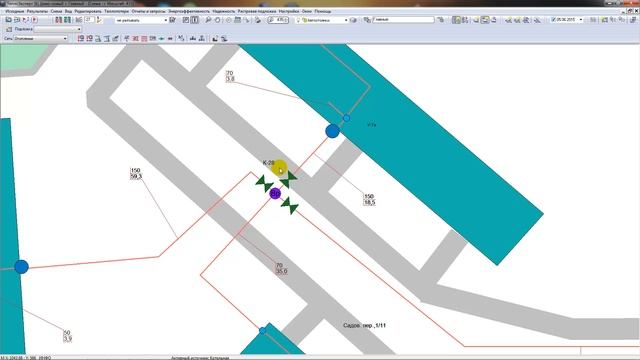640x360 pixels.
Task: Click the globe icon after layer dropdown
Action: click(353, 20)
